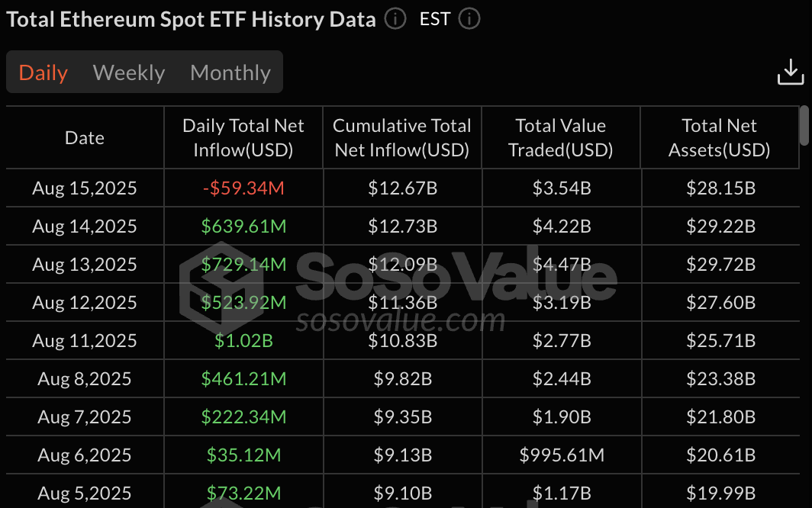This screenshot has width=812, height=508.
Task: Click the $12.67B cumulative inflow value
Action: point(402,187)
